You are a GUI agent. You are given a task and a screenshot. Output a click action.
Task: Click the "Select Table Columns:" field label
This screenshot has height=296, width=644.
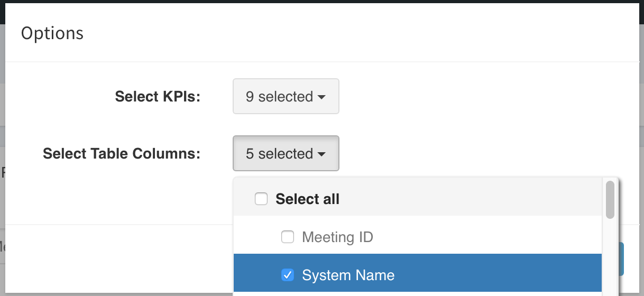click(122, 154)
